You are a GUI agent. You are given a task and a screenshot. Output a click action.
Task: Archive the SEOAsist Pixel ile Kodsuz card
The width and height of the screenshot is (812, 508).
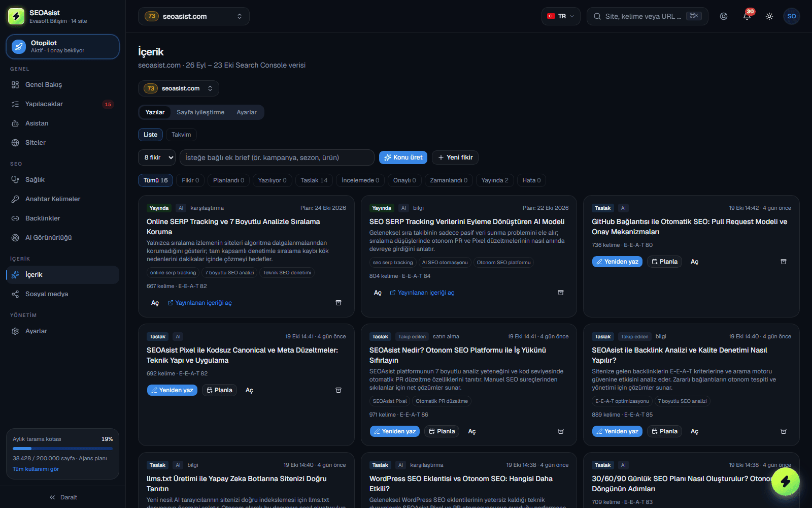click(339, 390)
